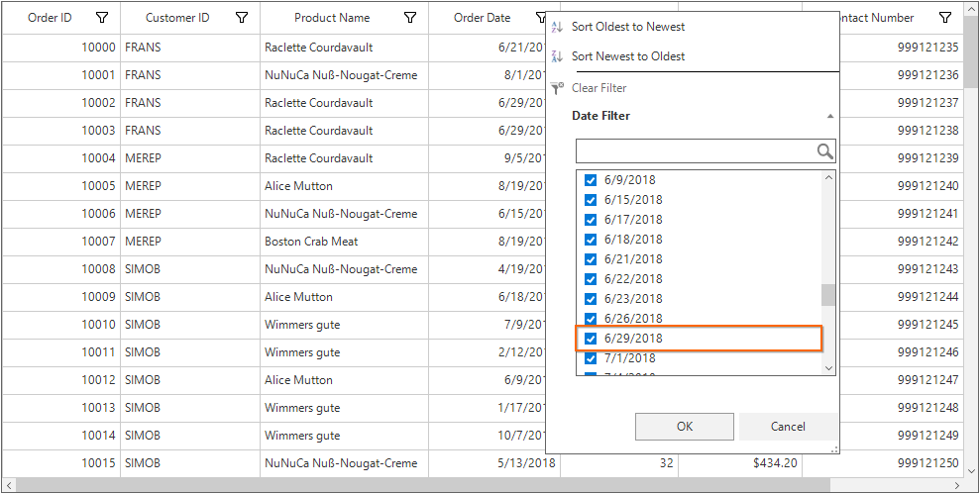This screenshot has height=494, width=980.
Task: Confirm filter with the OK button
Action: (685, 427)
